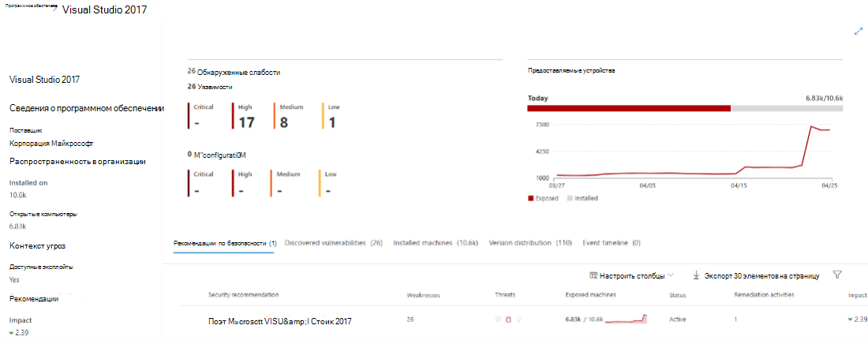Click the Exposed legend swatch

[530, 198]
